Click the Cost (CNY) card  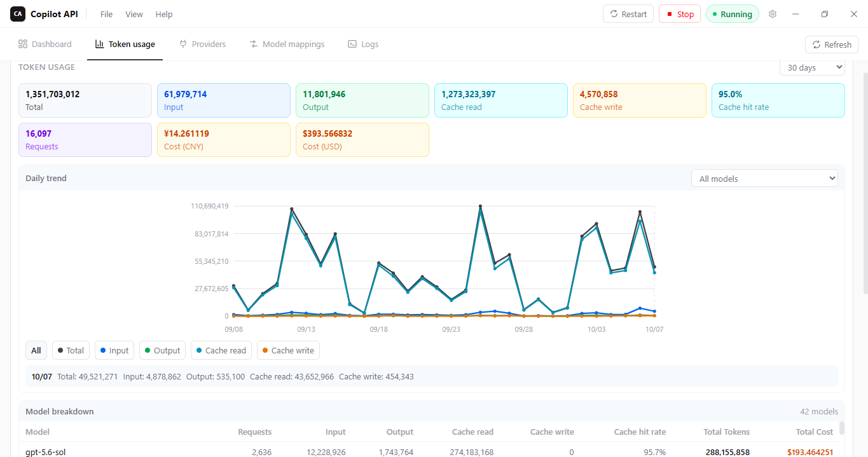pyautogui.click(x=224, y=140)
